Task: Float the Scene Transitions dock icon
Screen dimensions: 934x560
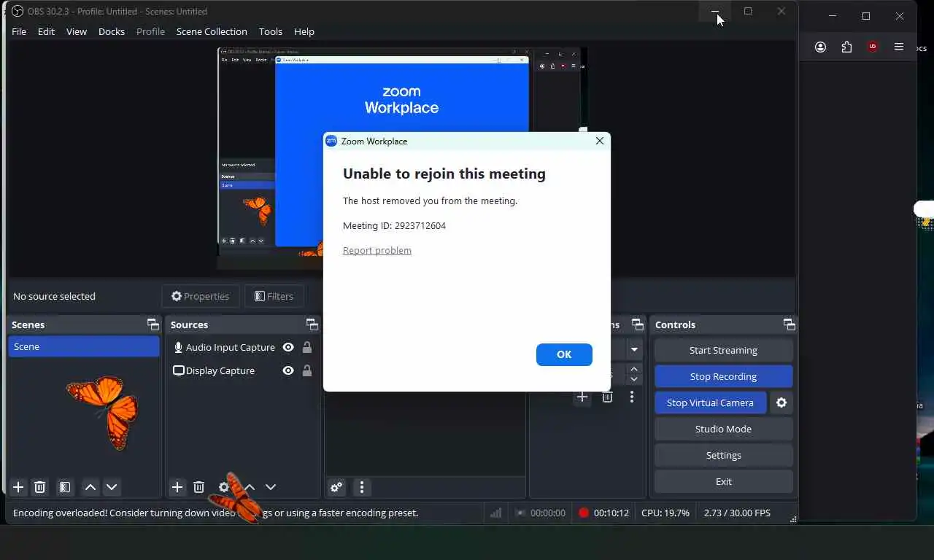Action: point(638,324)
